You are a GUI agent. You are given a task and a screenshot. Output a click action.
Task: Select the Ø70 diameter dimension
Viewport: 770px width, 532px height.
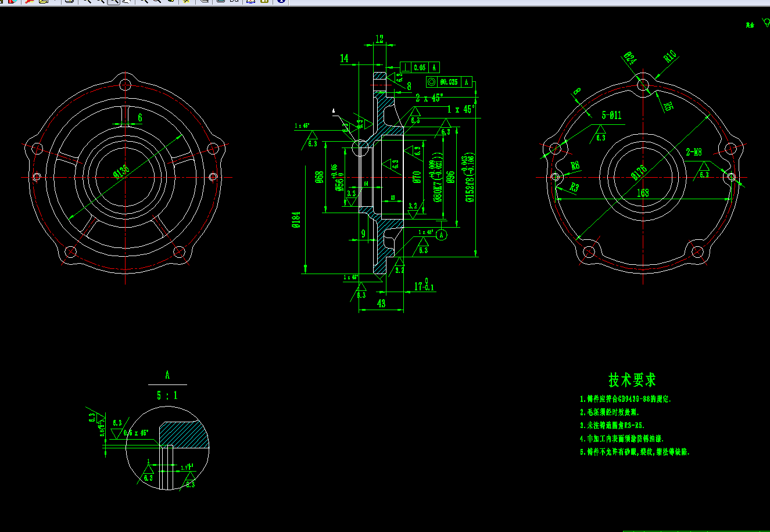417,177
